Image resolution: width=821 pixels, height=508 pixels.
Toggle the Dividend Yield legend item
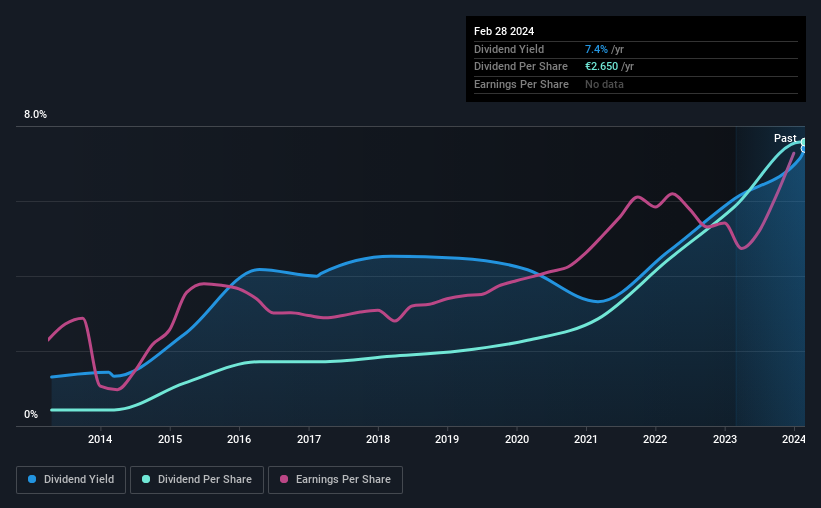(x=71, y=480)
